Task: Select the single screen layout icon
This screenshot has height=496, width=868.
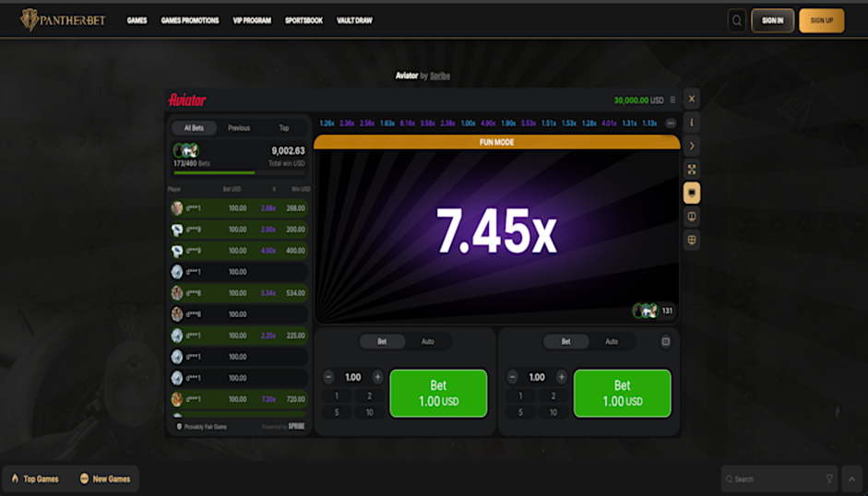Action: (x=692, y=193)
